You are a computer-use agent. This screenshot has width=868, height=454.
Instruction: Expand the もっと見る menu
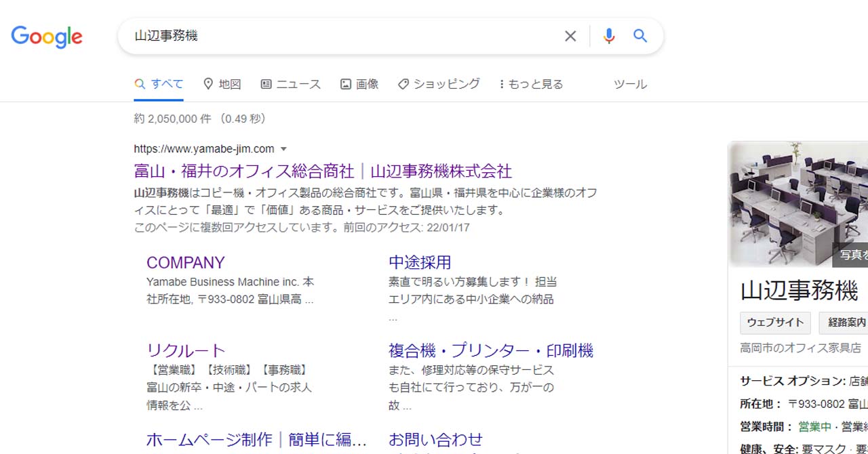click(531, 84)
